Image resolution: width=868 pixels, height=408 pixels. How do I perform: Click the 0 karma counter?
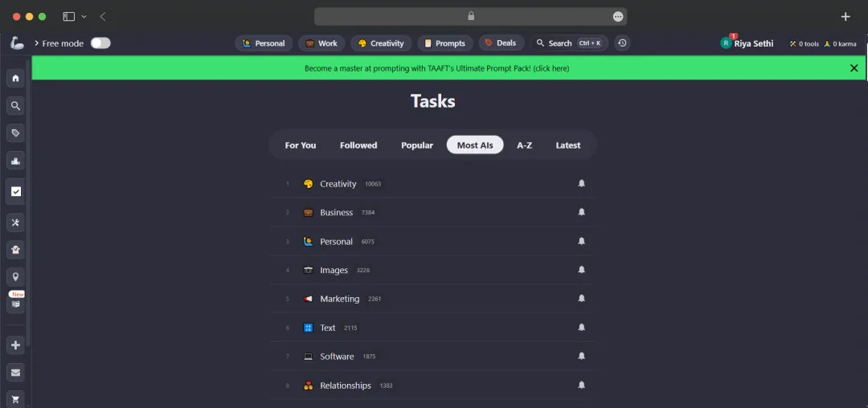[840, 43]
